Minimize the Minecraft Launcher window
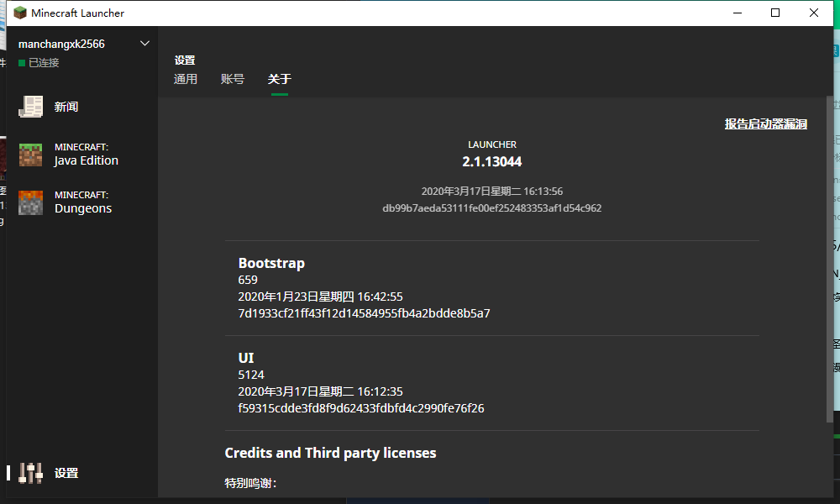This screenshot has width=840, height=504. (x=738, y=13)
